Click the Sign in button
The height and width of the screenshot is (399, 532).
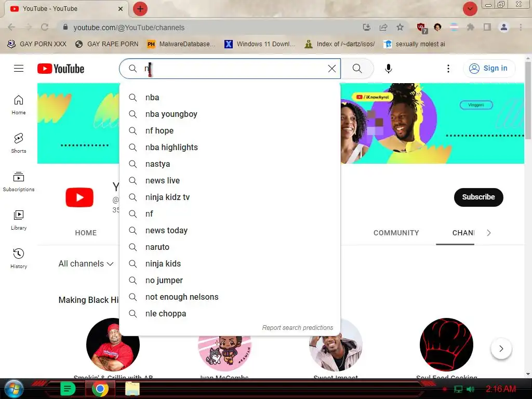pos(489,69)
